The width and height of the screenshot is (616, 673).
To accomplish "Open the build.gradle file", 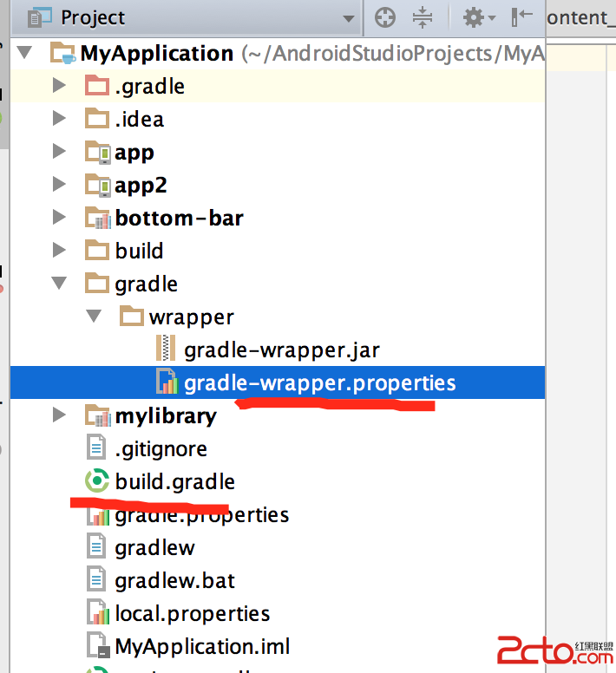I will tap(174, 481).
